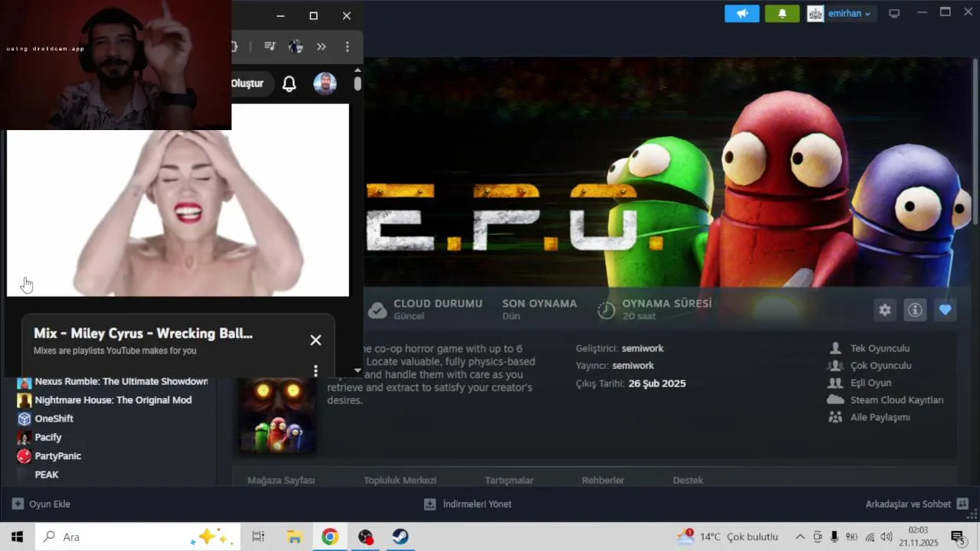Screen dimensions: 980x551
Task: Open Topluluk Merkezi tab
Action: (400, 481)
